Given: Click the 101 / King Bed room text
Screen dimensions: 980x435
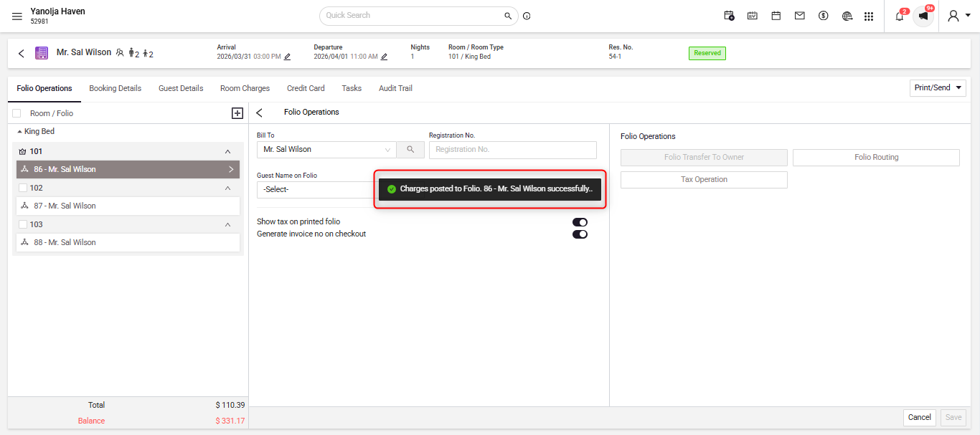Looking at the screenshot, I should 469,57.
